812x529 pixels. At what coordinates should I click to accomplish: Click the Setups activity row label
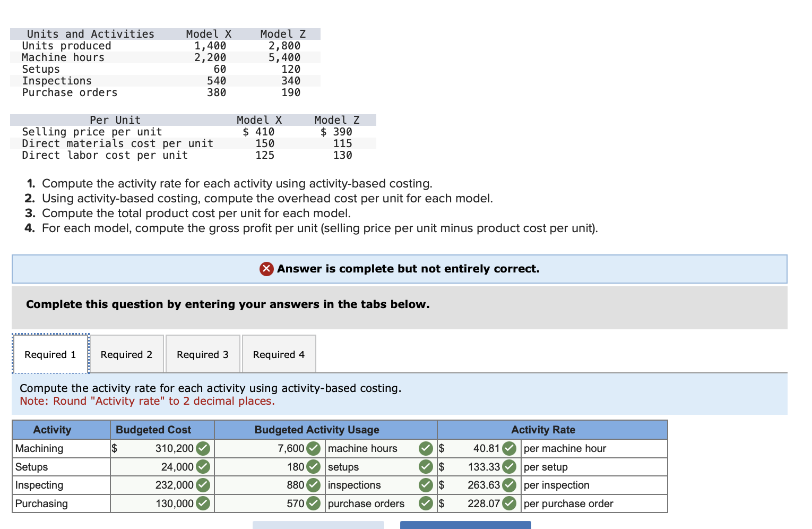[x=32, y=467]
